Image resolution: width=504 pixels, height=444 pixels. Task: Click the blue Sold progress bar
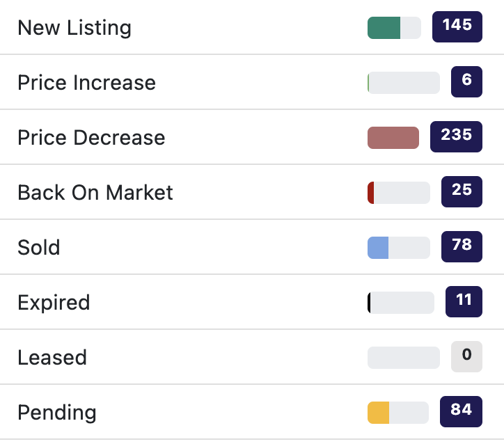[x=398, y=248]
